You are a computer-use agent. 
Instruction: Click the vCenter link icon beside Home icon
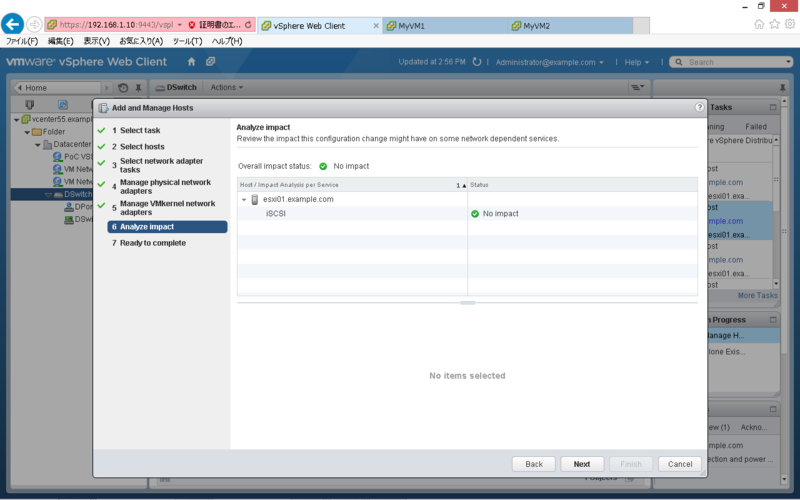click(210, 62)
